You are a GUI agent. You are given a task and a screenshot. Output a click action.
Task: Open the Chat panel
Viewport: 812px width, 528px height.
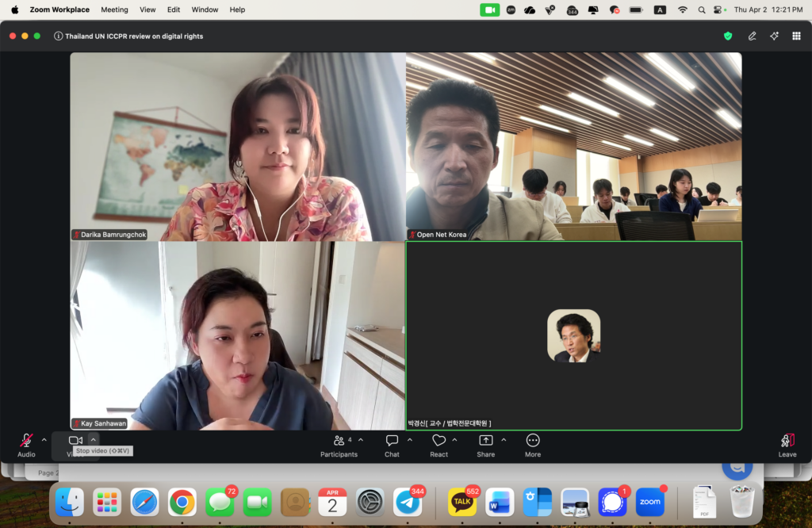pos(392,441)
